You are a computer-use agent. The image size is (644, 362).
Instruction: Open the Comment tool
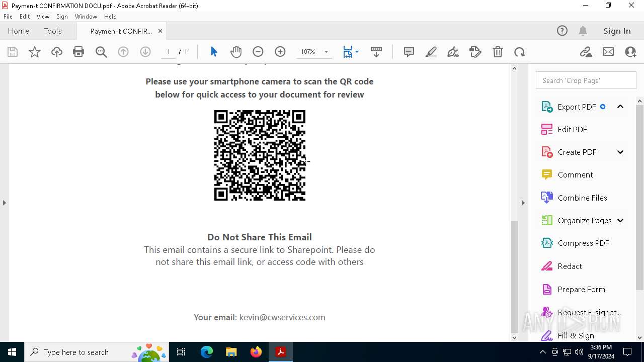575,174
